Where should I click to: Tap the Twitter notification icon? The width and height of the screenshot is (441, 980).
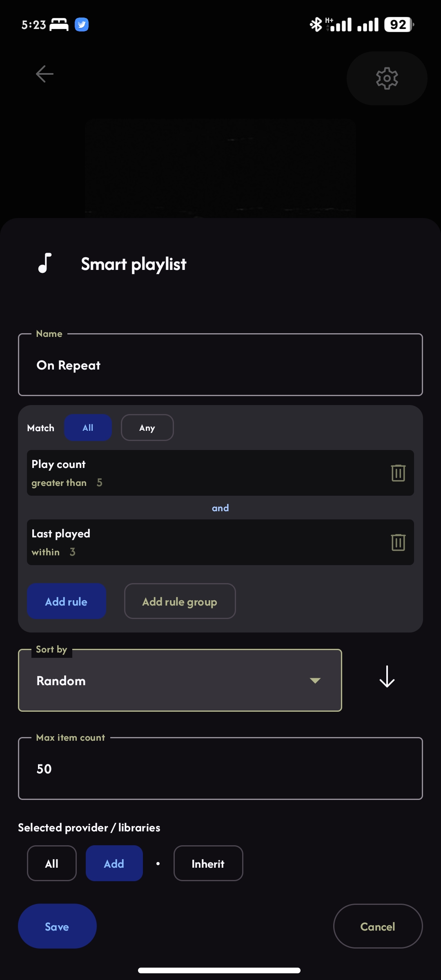[82, 24]
